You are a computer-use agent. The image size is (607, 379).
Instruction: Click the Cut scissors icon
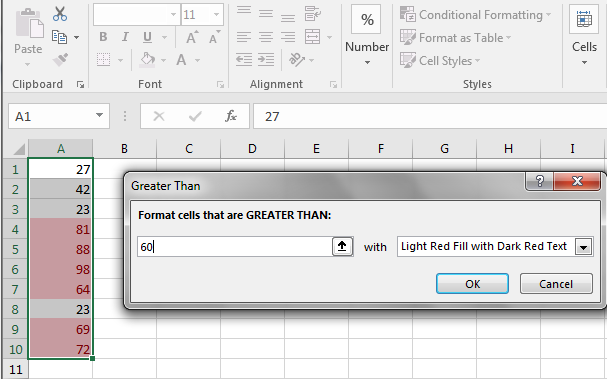60,14
